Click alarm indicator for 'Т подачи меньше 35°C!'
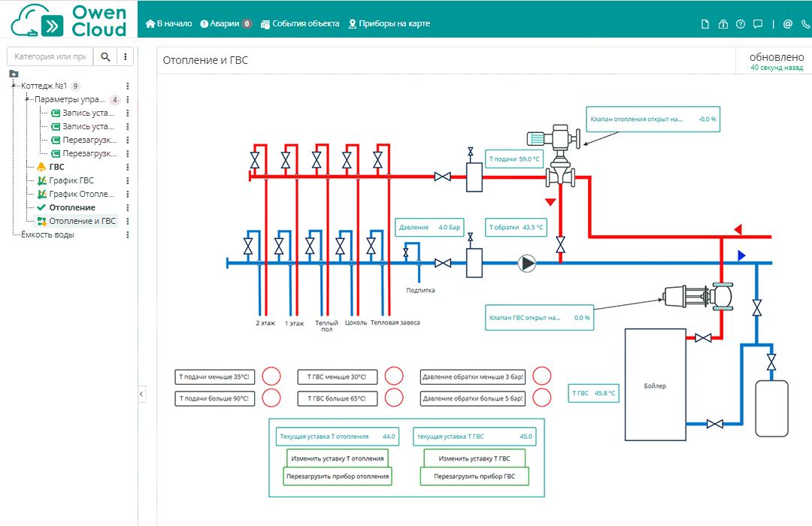Image resolution: width=812 pixels, height=526 pixels. [x=271, y=376]
